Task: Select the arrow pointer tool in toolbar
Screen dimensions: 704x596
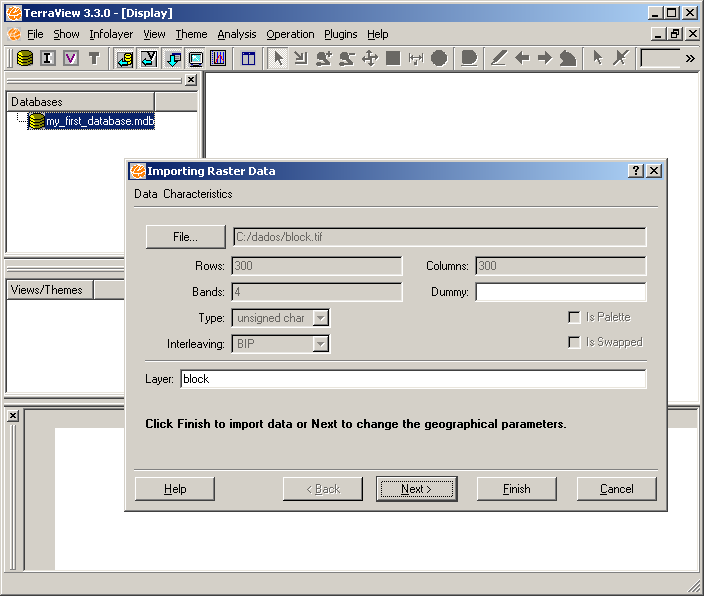Action: pos(278,58)
